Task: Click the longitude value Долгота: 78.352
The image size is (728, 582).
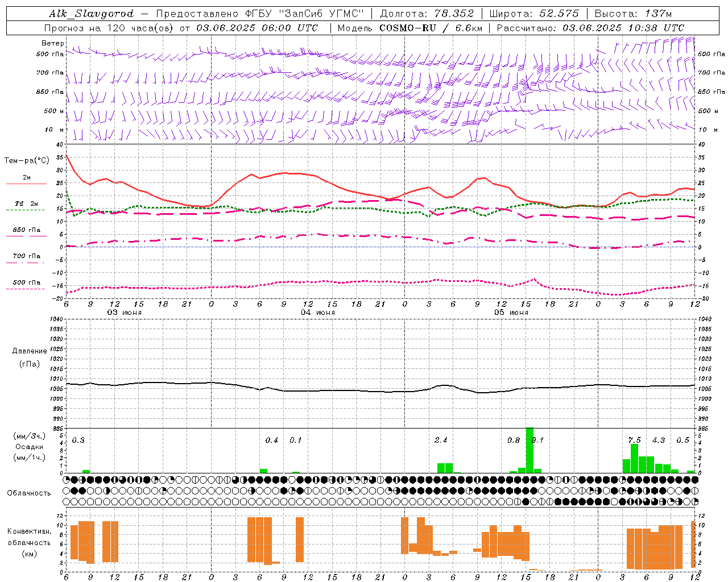Action: coord(426,14)
